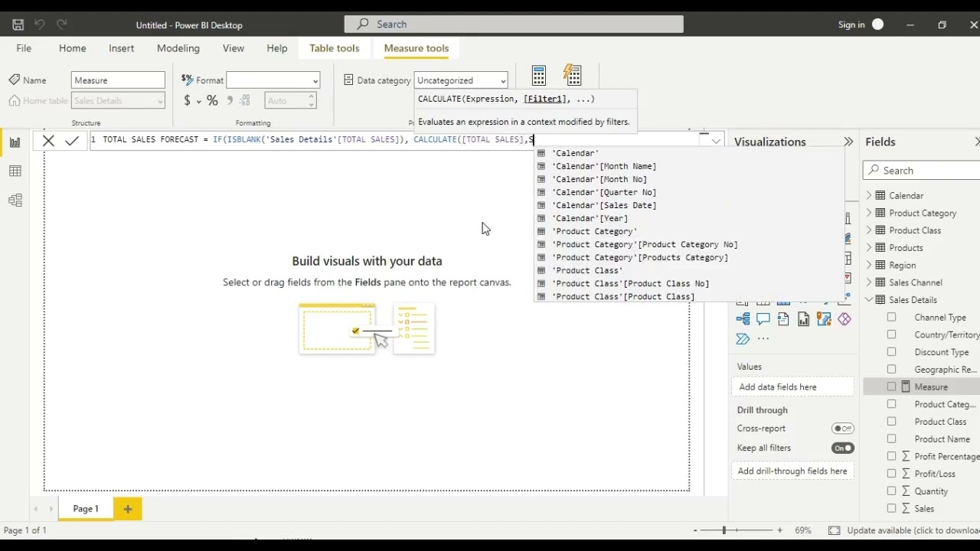
Task: Select the Power Automate visual icon
Action: coord(743,339)
